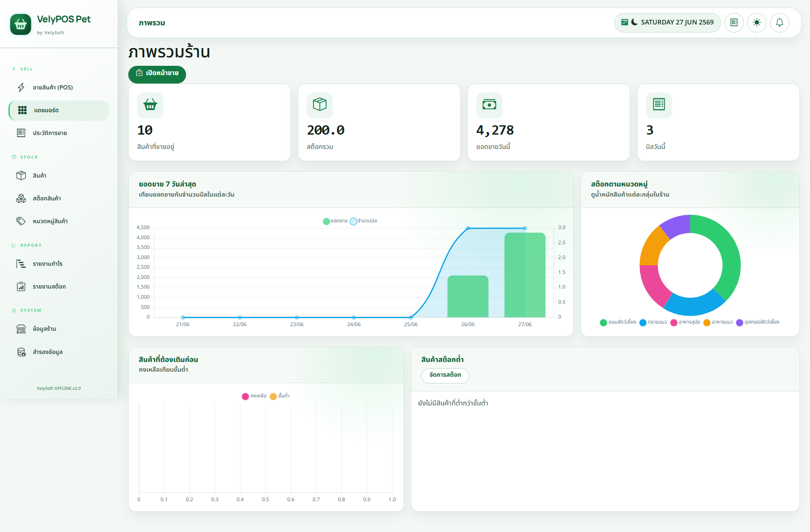Open notifications bell icon

(780, 22)
